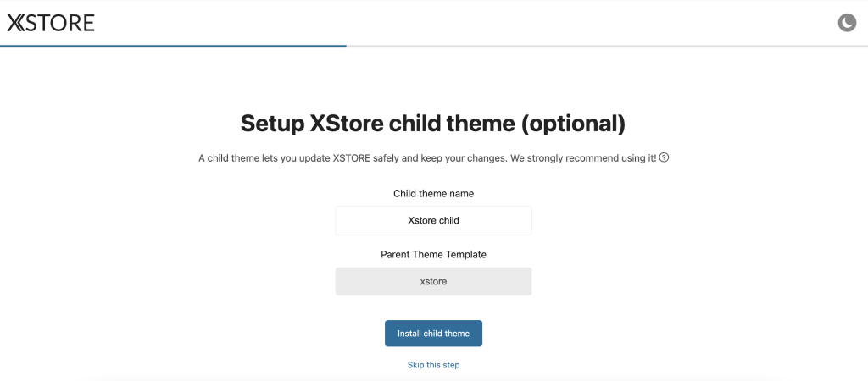Image resolution: width=868 pixels, height=381 pixels.
Task: Click the Setup XStore child theme heading
Action: pyautogui.click(x=433, y=124)
